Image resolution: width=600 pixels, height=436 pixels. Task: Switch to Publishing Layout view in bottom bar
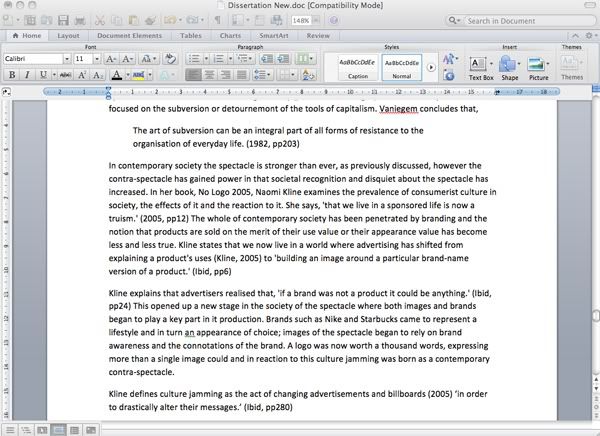pos(42,430)
